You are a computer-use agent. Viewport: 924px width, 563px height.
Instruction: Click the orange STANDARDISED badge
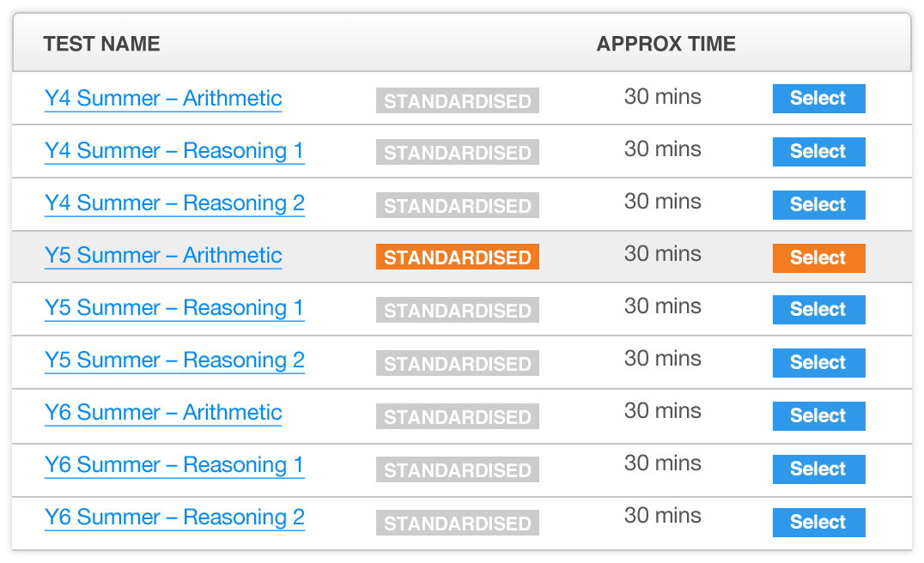[457, 257]
